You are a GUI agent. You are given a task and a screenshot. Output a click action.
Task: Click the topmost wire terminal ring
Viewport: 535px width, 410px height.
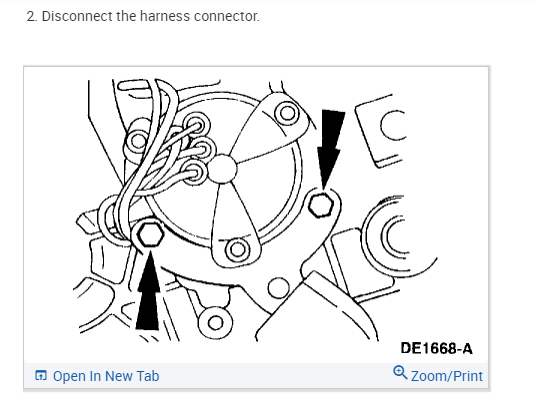[196, 125]
